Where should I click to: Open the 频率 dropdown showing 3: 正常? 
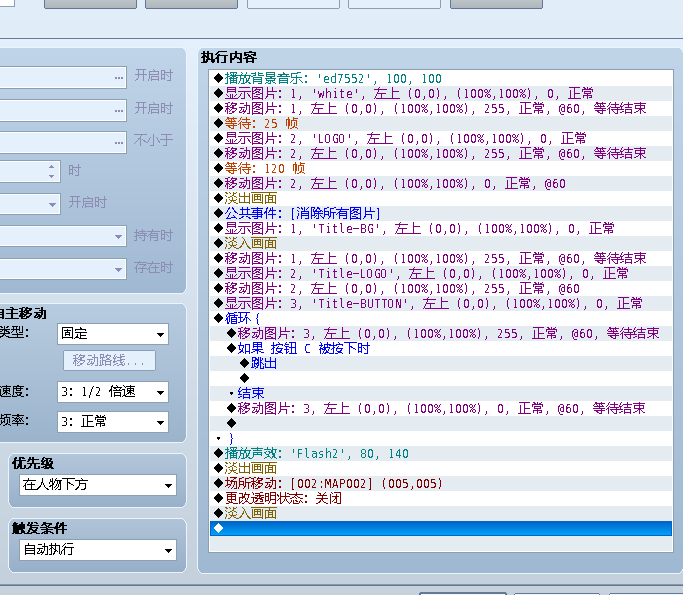pyautogui.click(x=112, y=422)
